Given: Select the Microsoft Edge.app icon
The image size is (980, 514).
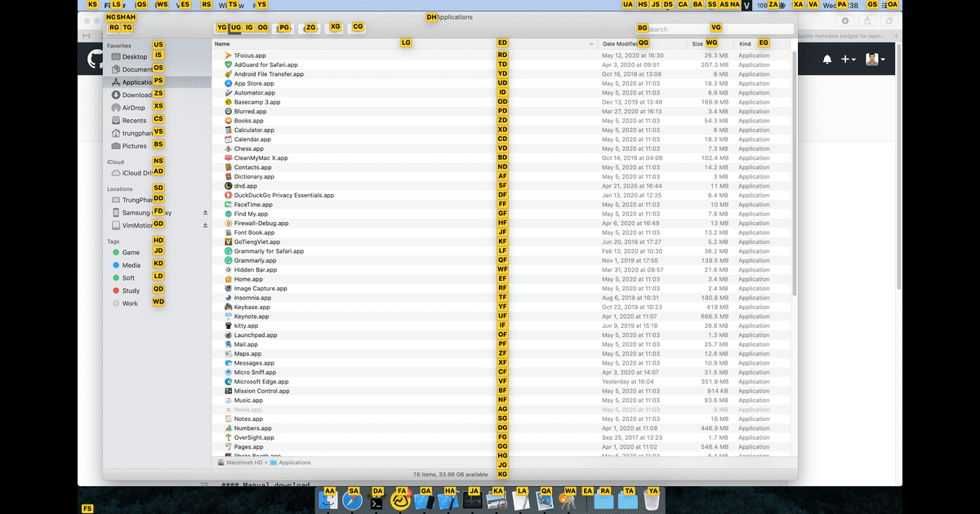Looking at the screenshot, I should [228, 382].
